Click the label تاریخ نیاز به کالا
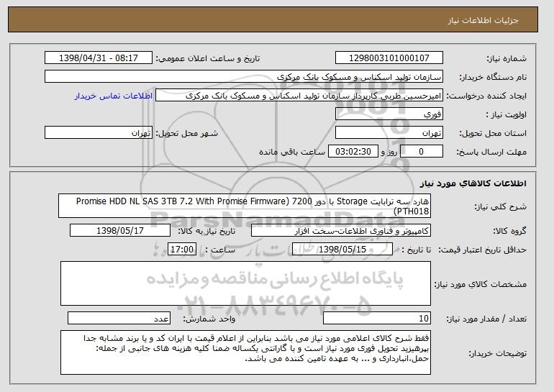The width and height of the screenshot is (554, 392). (206, 231)
